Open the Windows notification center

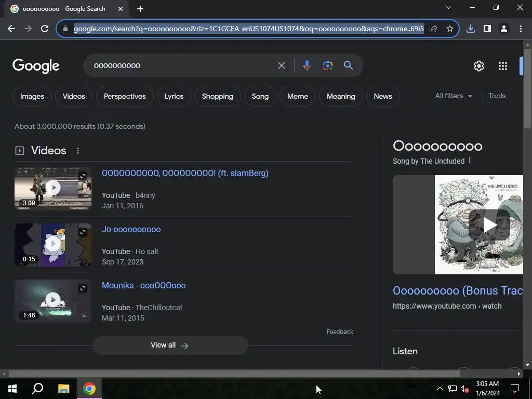coord(515,389)
